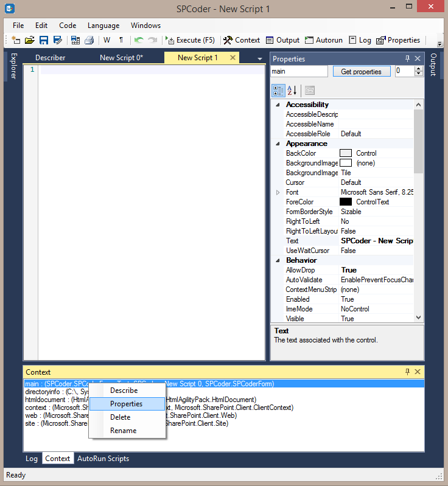The height and width of the screenshot is (486, 448).
Task: Click the ForeColor black color swatch
Action: click(346, 202)
